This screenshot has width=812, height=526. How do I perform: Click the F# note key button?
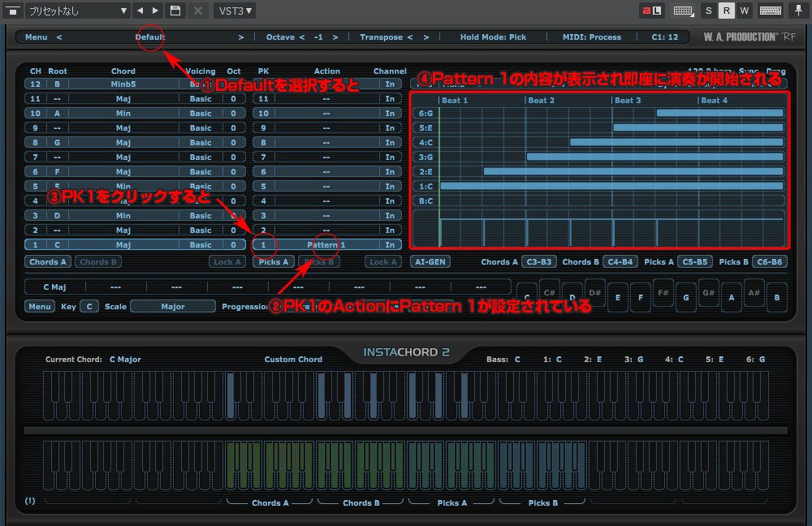pyautogui.click(x=663, y=292)
